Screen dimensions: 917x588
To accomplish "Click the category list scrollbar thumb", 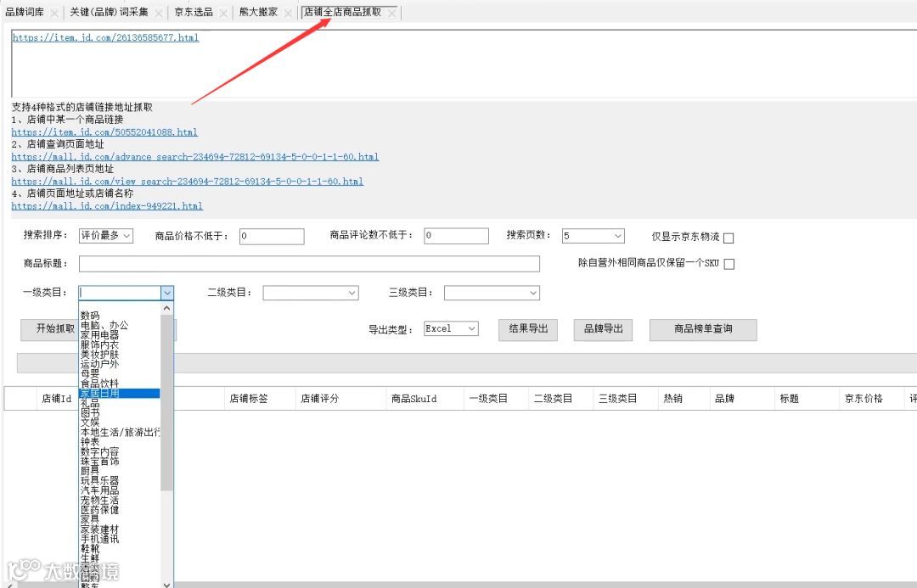I will pos(166,403).
